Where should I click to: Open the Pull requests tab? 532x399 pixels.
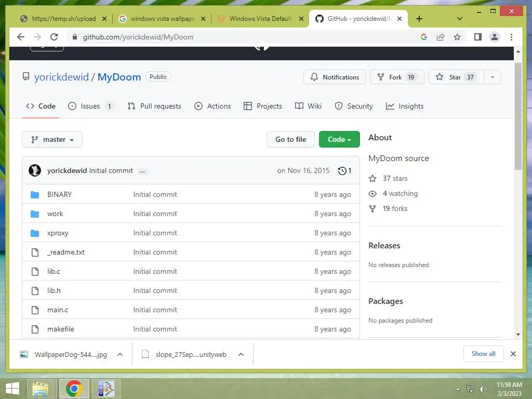(154, 106)
